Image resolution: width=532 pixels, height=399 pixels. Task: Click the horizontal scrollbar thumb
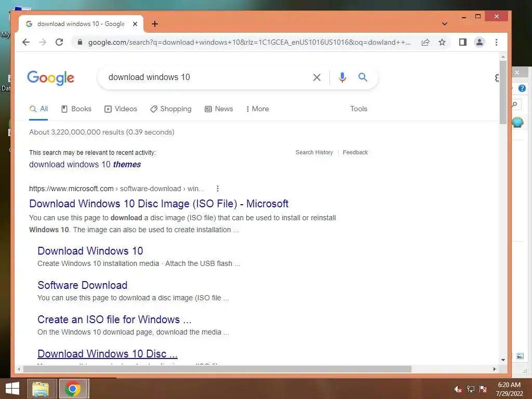217,369
